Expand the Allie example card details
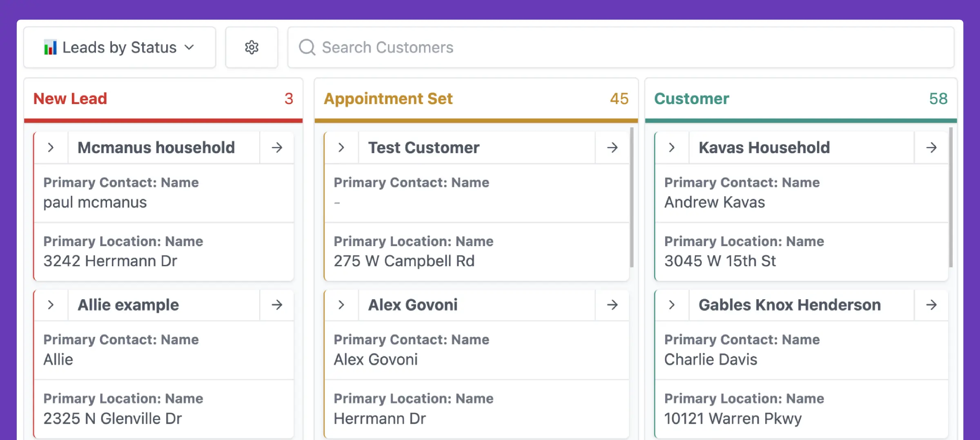 tap(51, 304)
